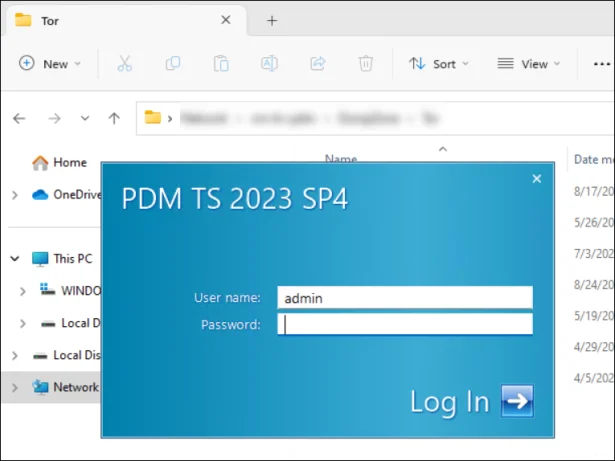Click the Copy icon in toolbar
Viewport: 615px width, 461px height.
click(x=173, y=63)
